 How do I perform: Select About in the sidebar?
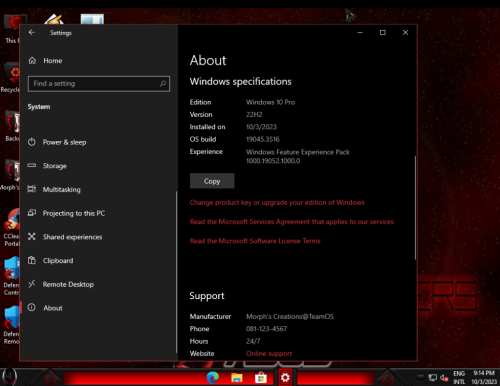coord(98,308)
